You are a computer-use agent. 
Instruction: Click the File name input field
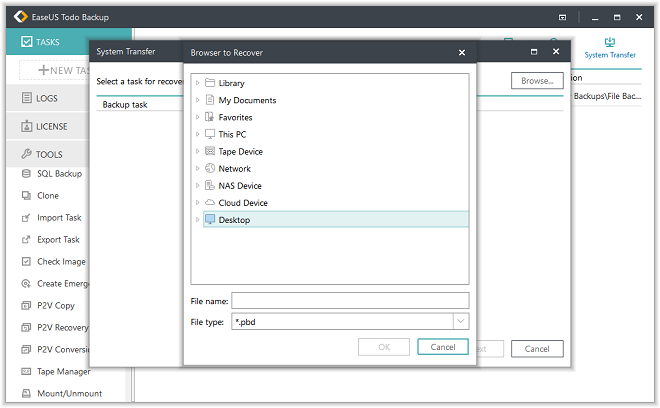click(x=350, y=300)
